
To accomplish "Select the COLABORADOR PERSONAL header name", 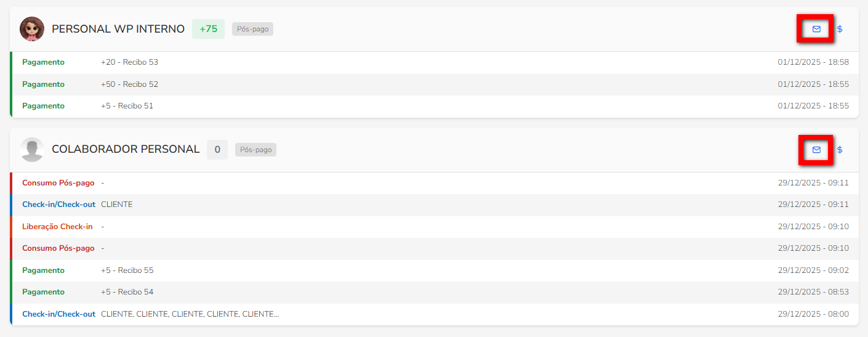I will (x=126, y=150).
